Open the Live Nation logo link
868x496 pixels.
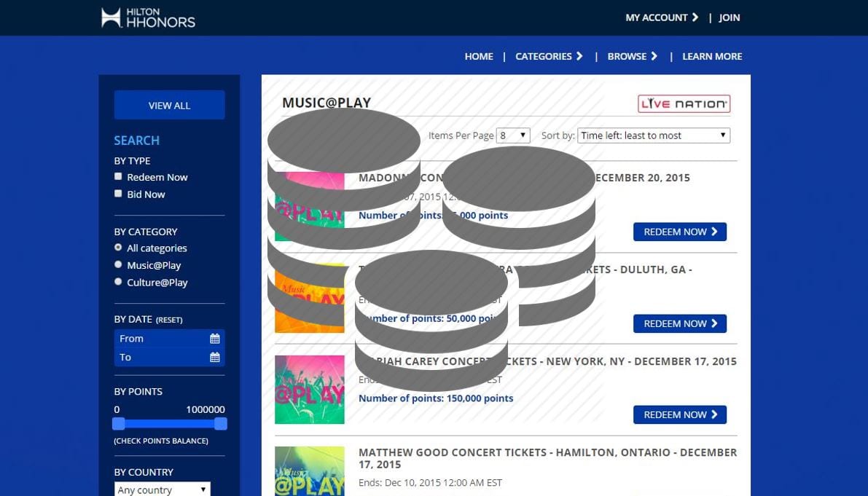[x=684, y=104]
